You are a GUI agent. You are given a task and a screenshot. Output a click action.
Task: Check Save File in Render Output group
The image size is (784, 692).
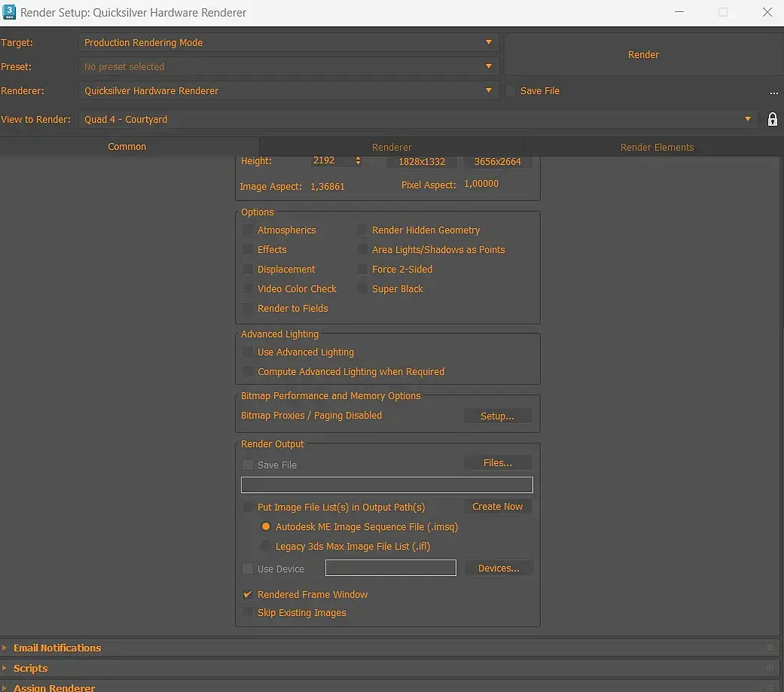248,465
